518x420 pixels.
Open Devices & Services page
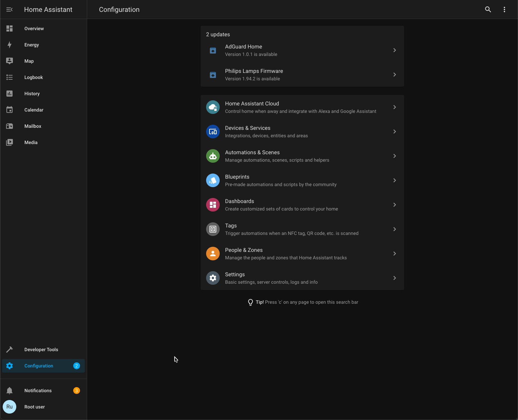click(x=302, y=132)
